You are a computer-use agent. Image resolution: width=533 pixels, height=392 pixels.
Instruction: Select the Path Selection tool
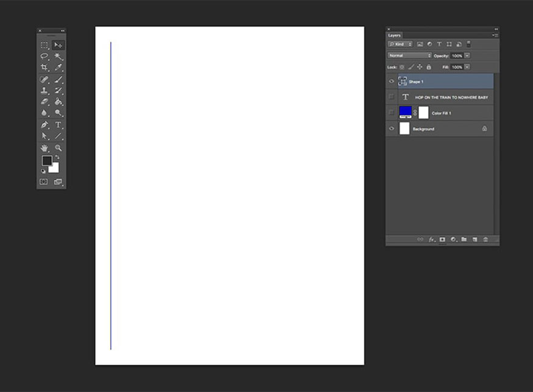[44, 136]
